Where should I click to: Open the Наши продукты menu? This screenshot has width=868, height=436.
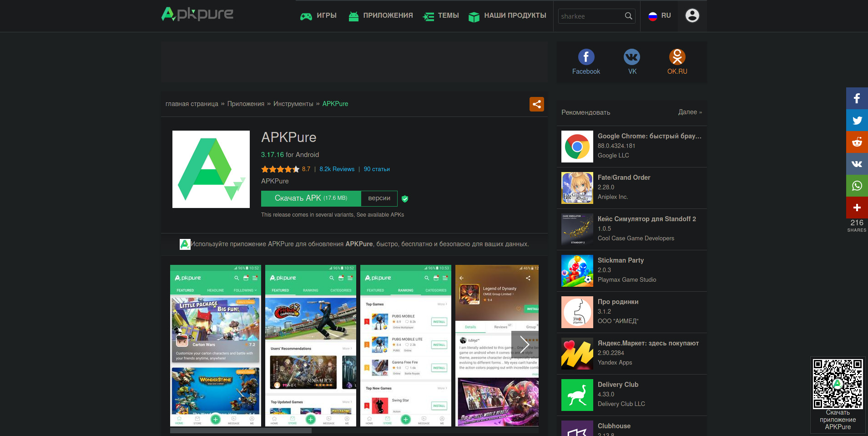[x=507, y=15]
